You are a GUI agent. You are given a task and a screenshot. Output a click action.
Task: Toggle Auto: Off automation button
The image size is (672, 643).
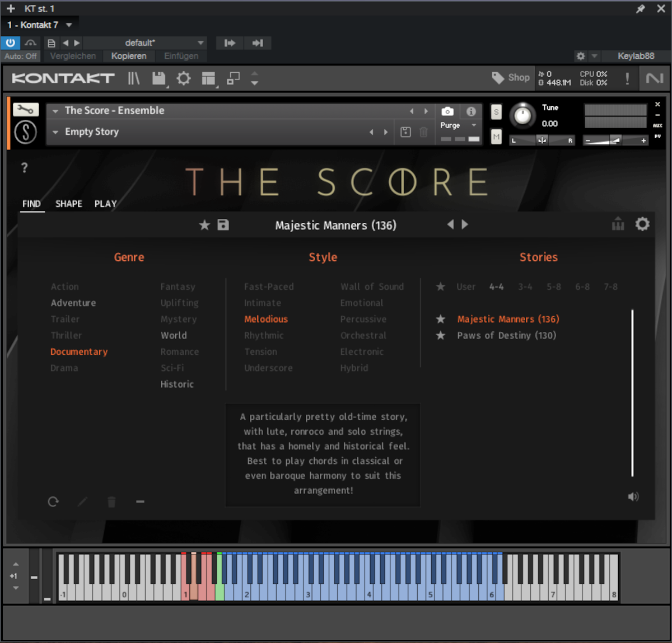point(20,56)
